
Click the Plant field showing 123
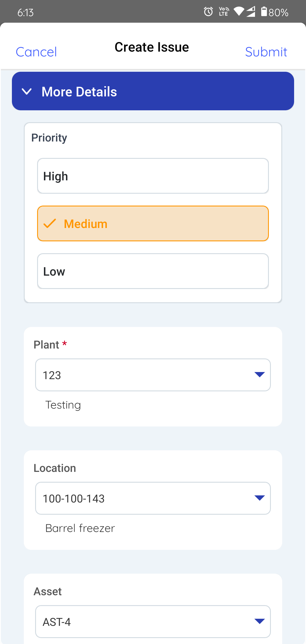coord(142,375)
